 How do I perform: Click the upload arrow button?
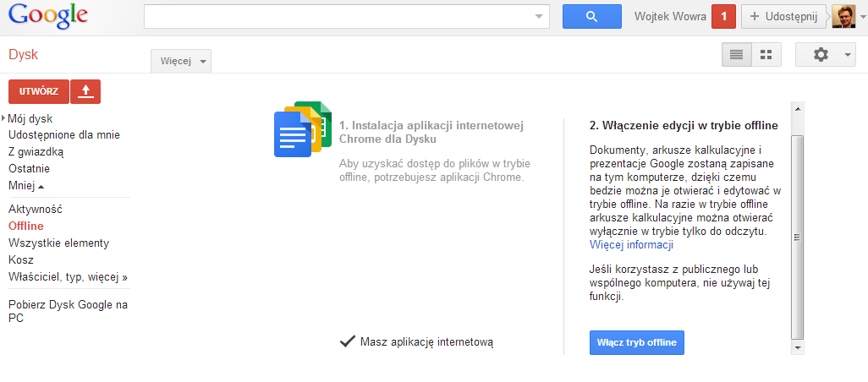tap(85, 92)
